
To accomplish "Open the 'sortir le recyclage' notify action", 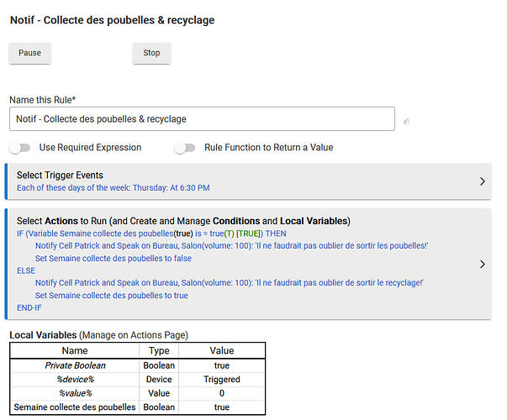I will pos(230,283).
